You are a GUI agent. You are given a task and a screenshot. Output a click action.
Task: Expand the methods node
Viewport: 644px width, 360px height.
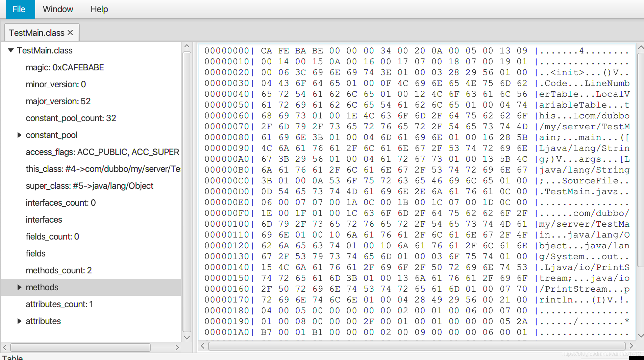tap(20, 287)
